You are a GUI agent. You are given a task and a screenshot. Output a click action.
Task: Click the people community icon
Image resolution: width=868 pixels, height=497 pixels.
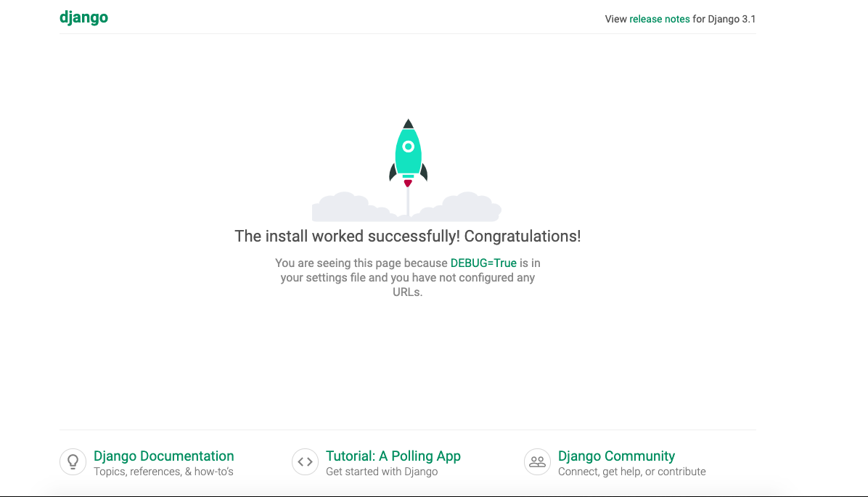[537, 461]
